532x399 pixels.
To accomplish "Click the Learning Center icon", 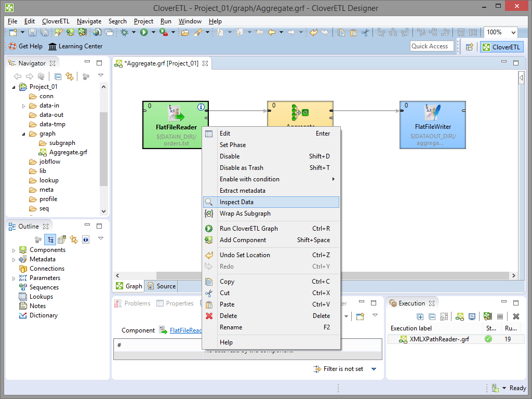I will click(x=52, y=46).
